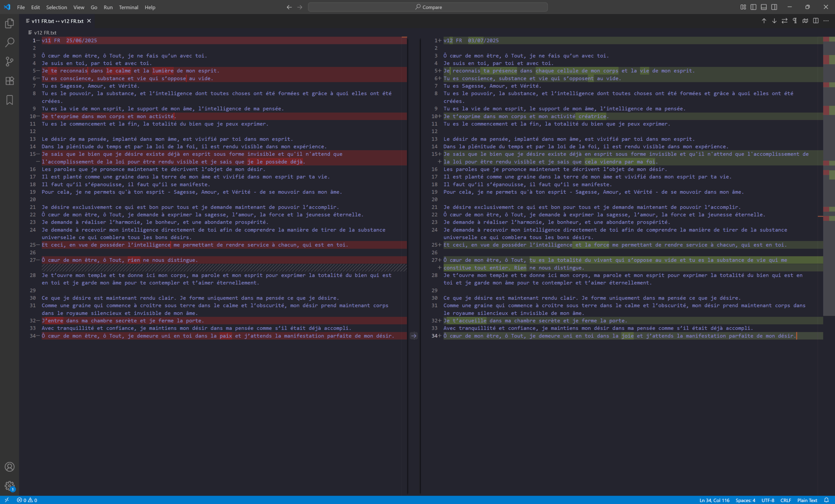Toggle the bottom panel layout button
This screenshot has width=835, height=504.
coord(764,7)
